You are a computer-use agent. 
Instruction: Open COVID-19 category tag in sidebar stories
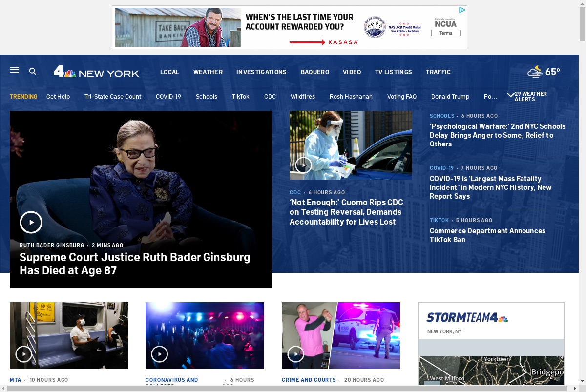click(441, 168)
